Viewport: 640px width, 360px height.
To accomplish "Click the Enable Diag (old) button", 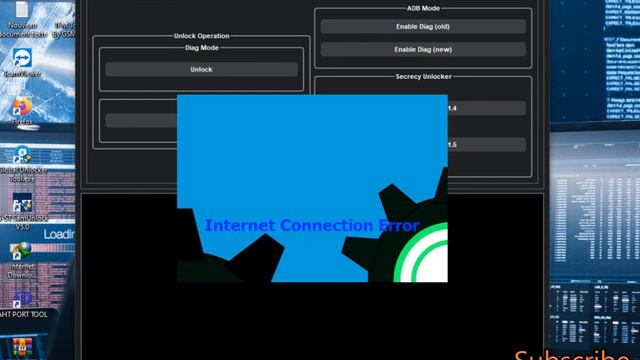I will (x=423, y=27).
